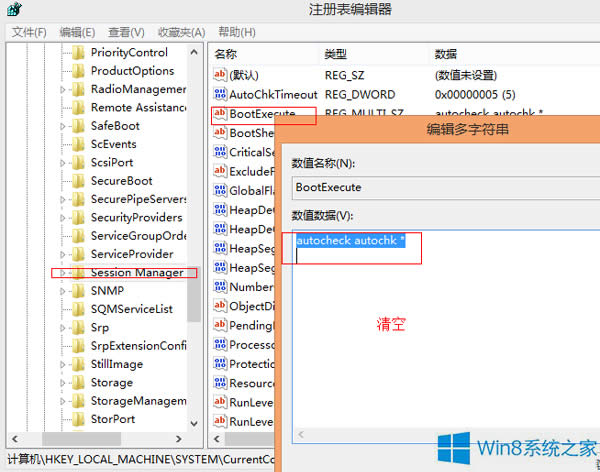The image size is (600, 472).
Task: Open the 收藏夹(A) menu
Action: (181, 33)
